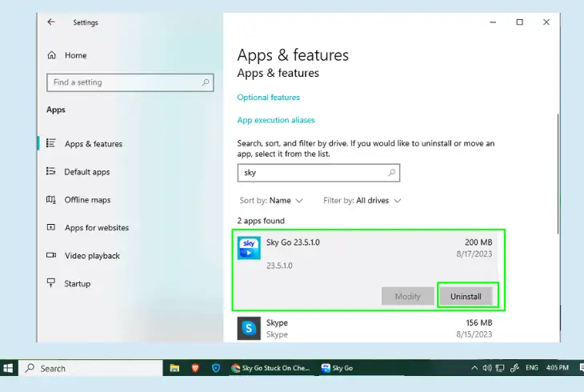Go back with the Settings back arrow
Viewport: 584px width, 392px height.
(x=51, y=22)
